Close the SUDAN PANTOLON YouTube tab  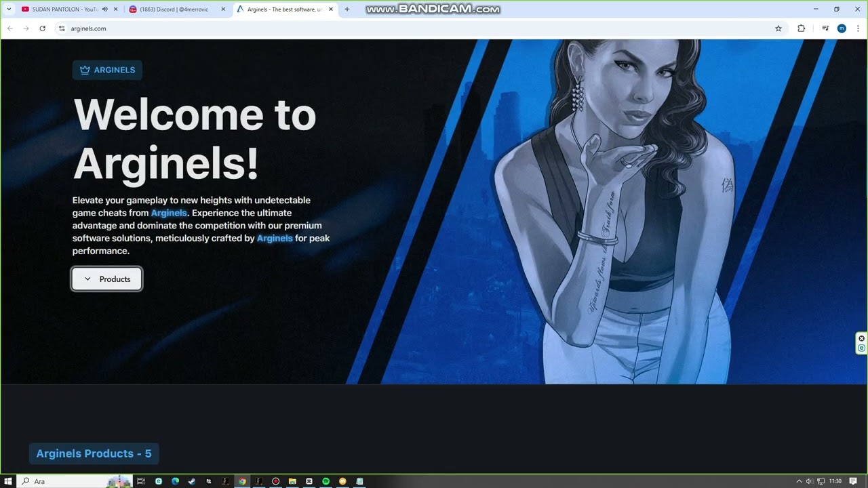116,9
